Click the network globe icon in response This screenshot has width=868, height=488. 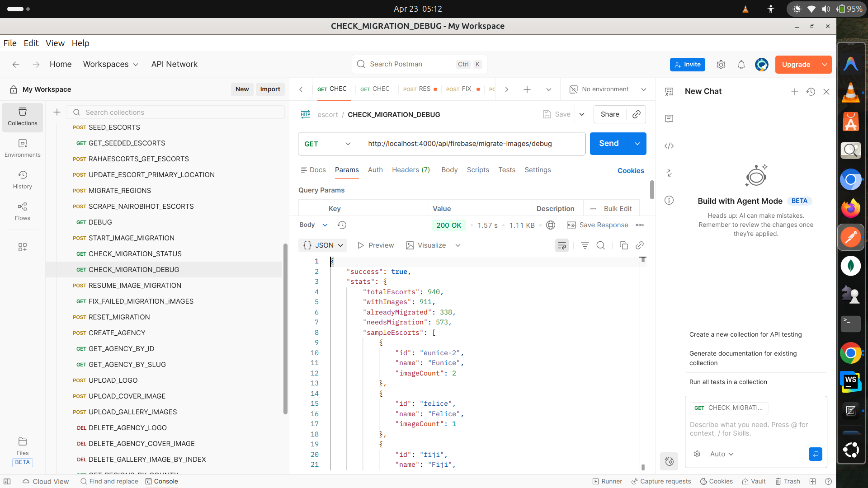(x=551, y=225)
